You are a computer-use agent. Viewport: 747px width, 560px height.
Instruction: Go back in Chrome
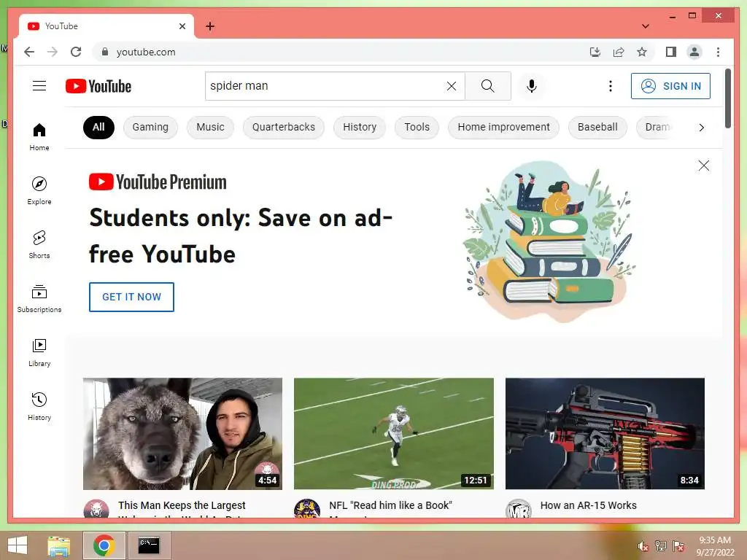(29, 52)
